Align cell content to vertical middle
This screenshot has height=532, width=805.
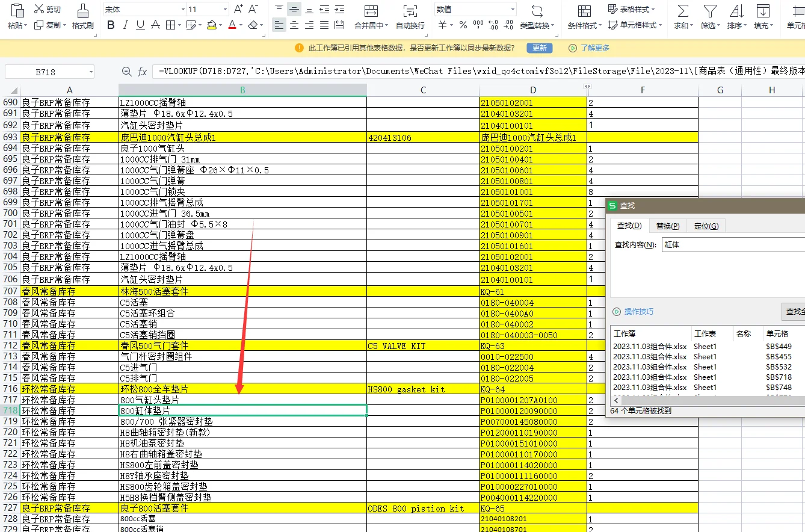(294, 9)
